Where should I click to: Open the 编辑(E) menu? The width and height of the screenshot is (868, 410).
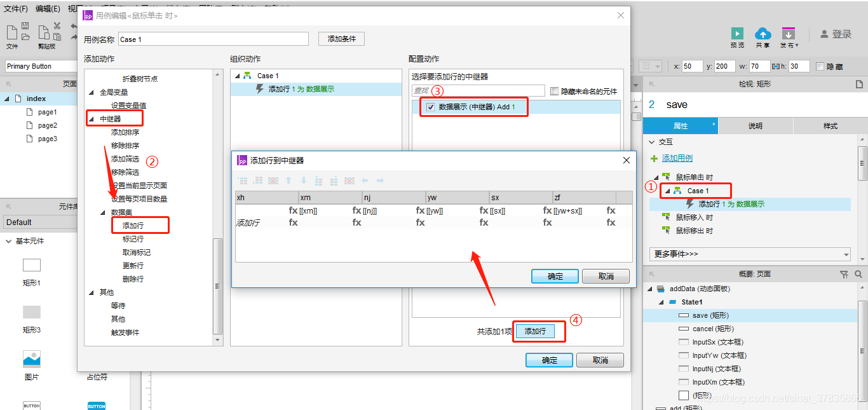[x=48, y=9]
